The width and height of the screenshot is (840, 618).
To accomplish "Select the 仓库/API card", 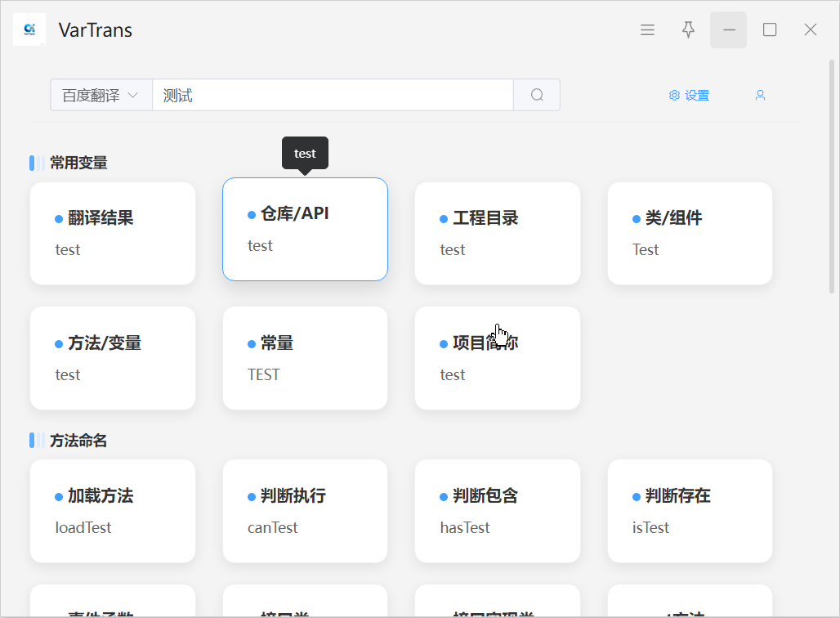I will click(x=305, y=229).
